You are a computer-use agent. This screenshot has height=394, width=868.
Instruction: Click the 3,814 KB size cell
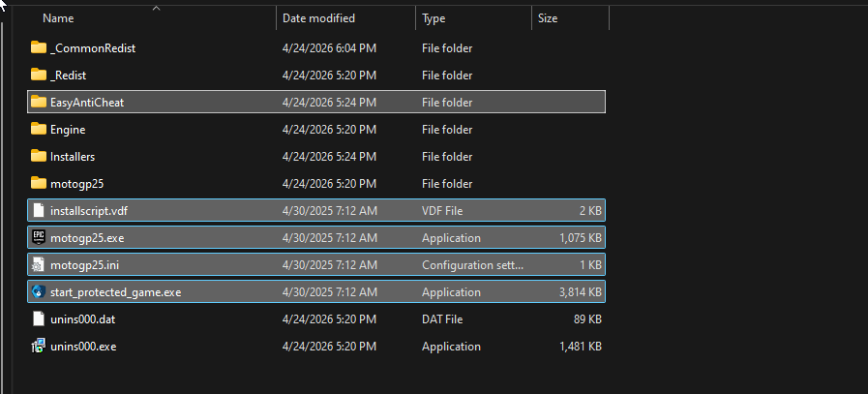pyautogui.click(x=581, y=292)
